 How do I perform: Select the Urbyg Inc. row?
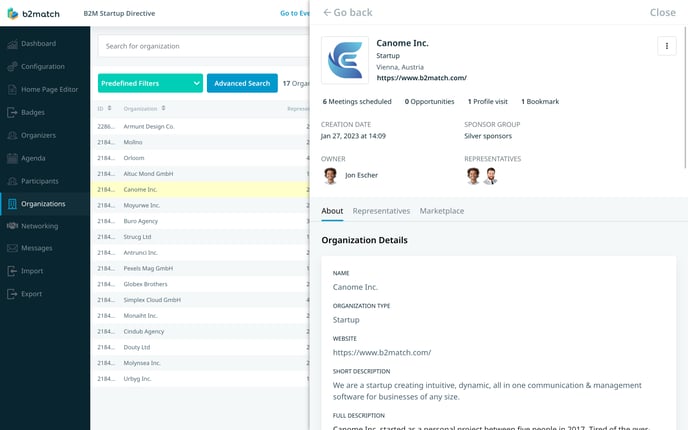(x=200, y=379)
